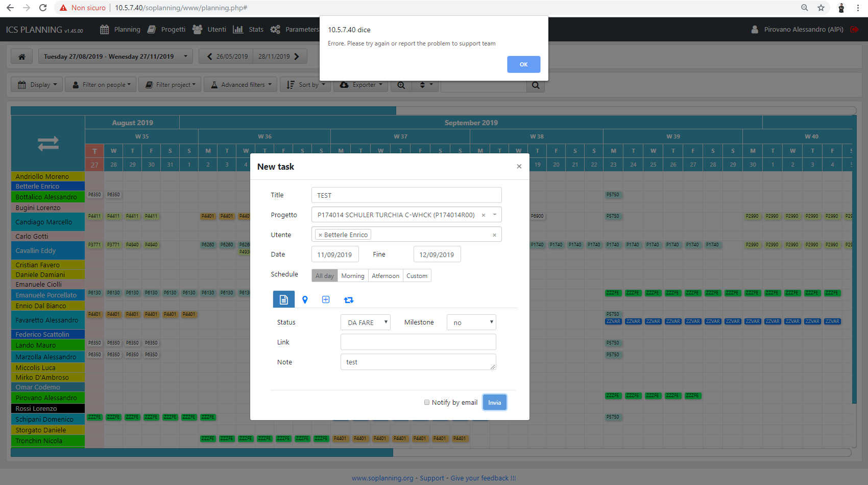
Task: Enable the Notify by email checkbox
Action: coord(427,403)
